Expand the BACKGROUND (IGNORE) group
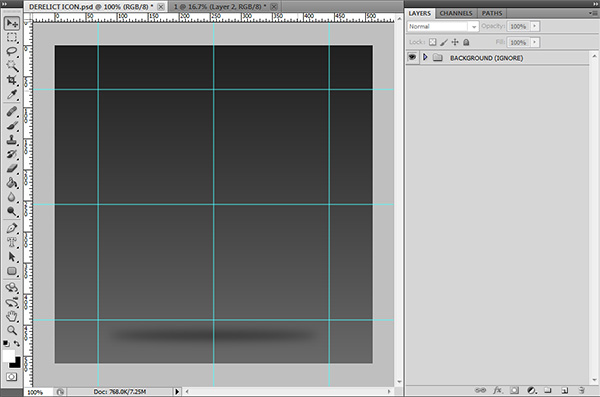Viewport: 600px width, 397px height. point(425,57)
